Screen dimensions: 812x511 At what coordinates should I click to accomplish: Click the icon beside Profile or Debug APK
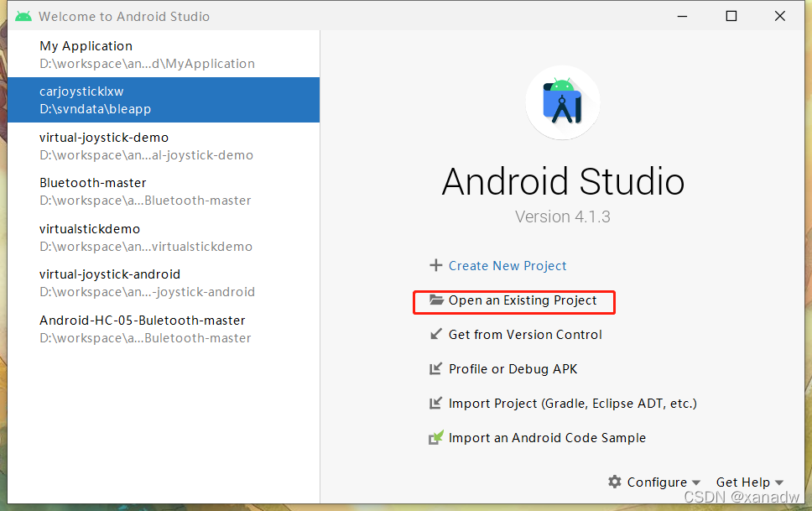(436, 368)
